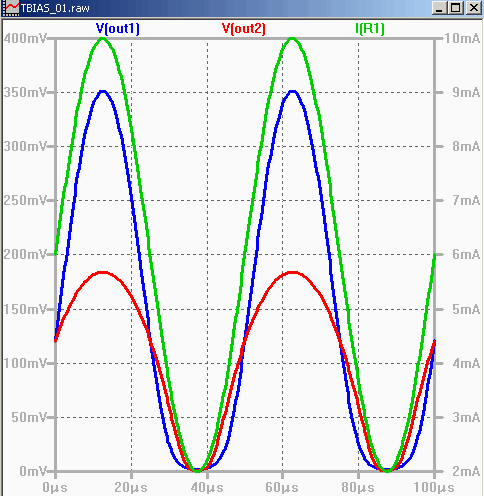Click the 150mV left axis label
Screen dimensions: 484x496
click(25, 309)
